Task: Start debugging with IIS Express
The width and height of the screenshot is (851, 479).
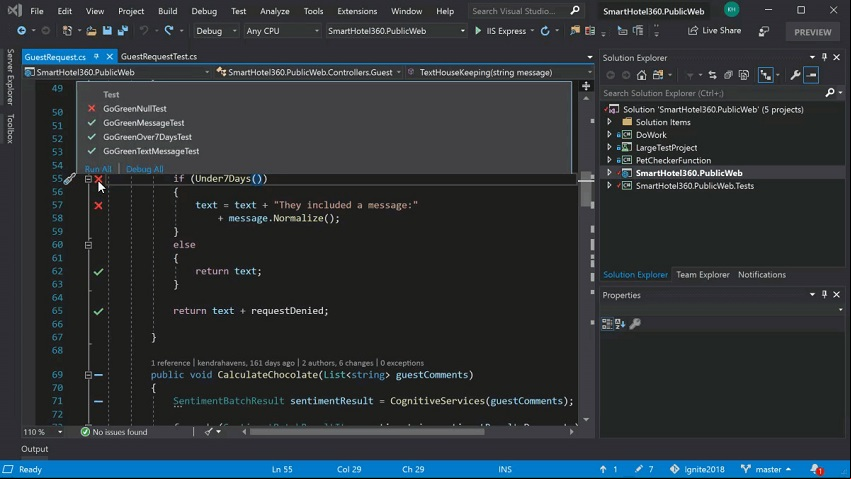Action: coord(500,31)
